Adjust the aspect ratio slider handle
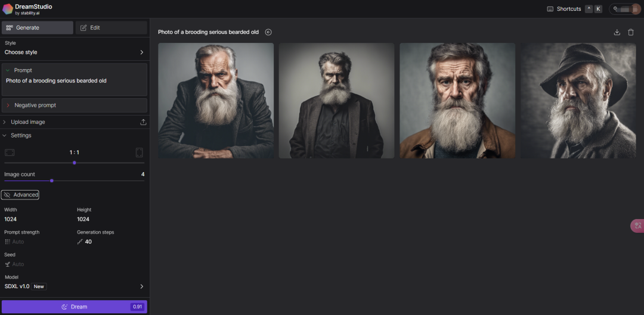The height and width of the screenshot is (315, 644). [x=75, y=163]
